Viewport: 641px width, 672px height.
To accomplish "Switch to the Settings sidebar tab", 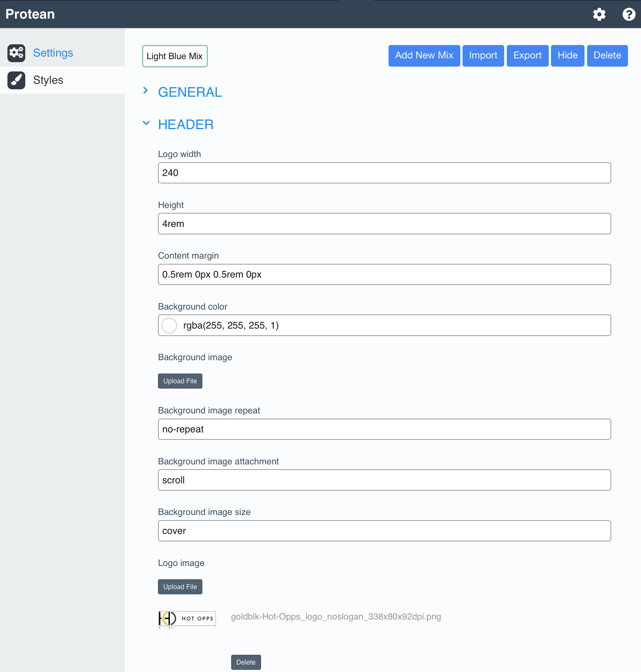I will [53, 53].
